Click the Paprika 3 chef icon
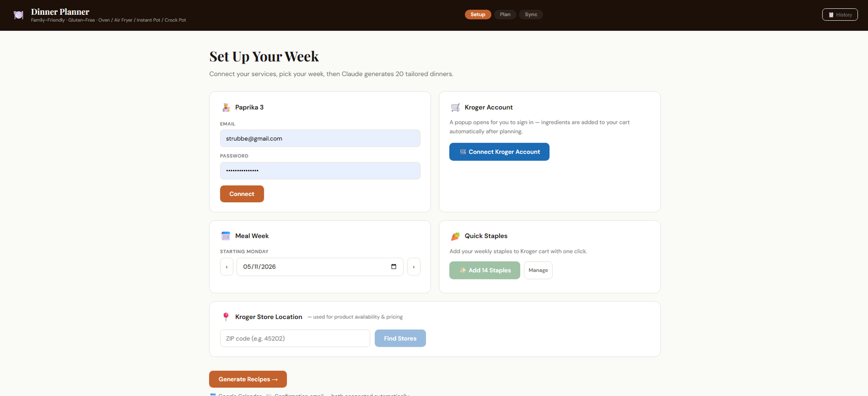 tap(226, 107)
